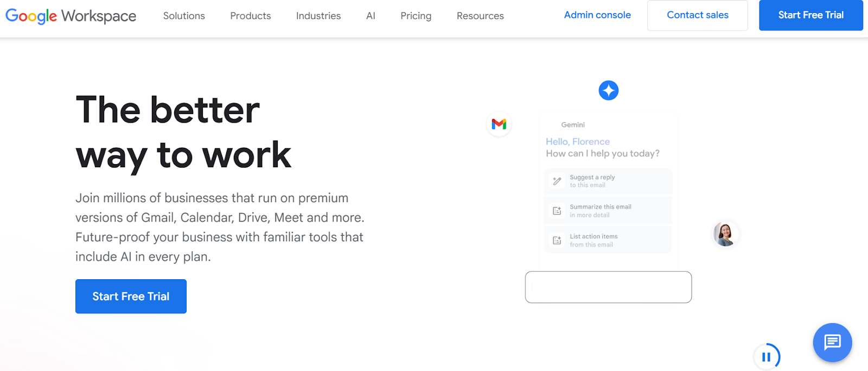868x371 pixels.
Task: Select Summarize this email in more detail
Action: pos(608,211)
